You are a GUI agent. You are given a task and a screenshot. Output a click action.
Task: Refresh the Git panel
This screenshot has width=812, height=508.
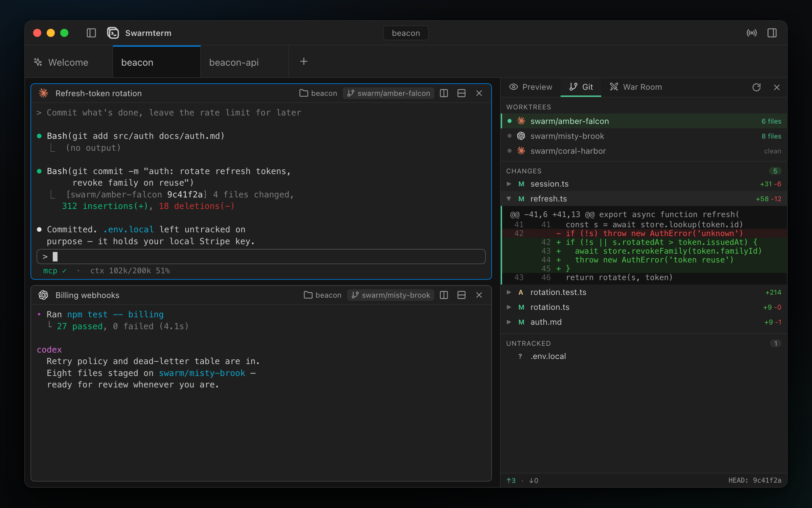[757, 87]
